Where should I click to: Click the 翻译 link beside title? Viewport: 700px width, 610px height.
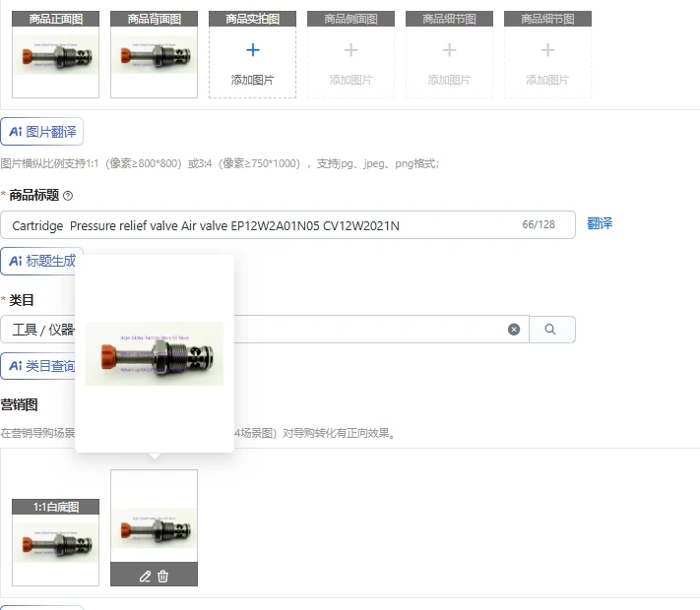tap(600, 223)
